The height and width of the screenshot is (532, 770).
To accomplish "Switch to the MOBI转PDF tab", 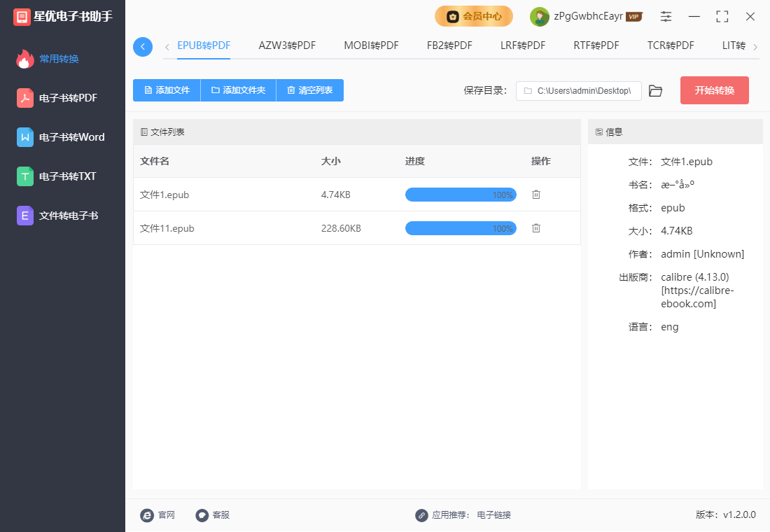I will (x=371, y=45).
